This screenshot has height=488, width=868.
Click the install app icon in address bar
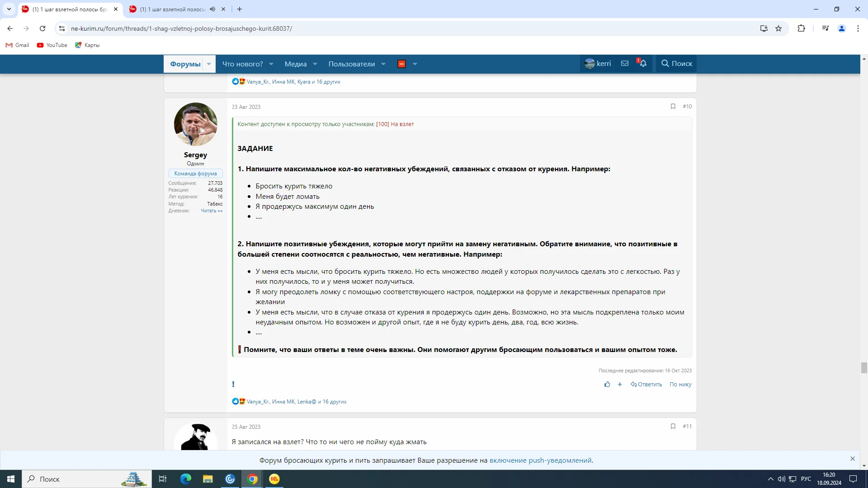(x=764, y=28)
